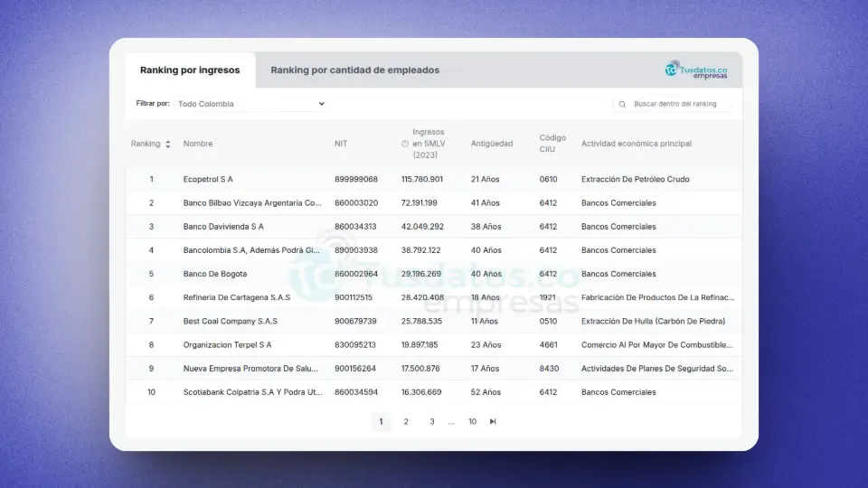Open the Ecopetrol S A company row
This screenshot has width=868, height=488.
coord(208,179)
